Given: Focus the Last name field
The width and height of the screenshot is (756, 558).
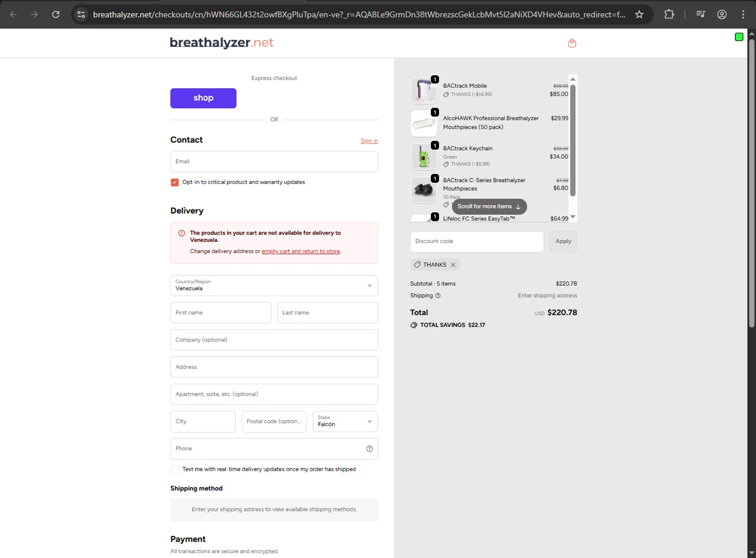Looking at the screenshot, I should point(328,313).
